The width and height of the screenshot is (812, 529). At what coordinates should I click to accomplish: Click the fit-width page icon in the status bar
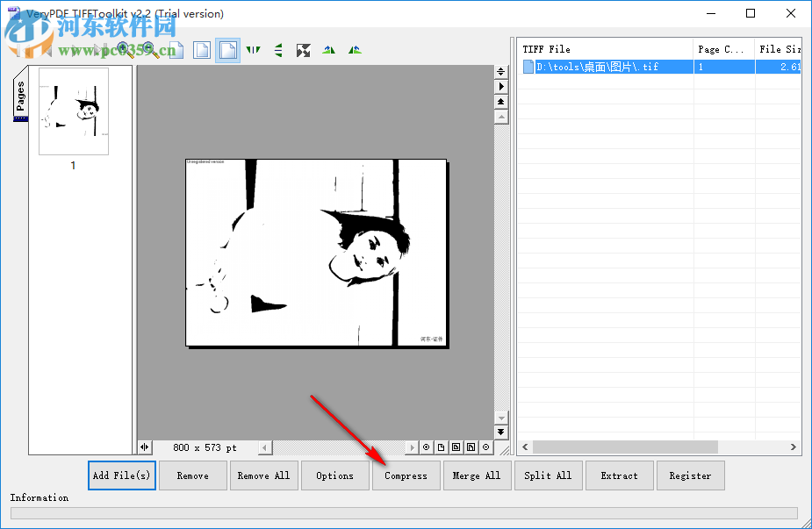click(456, 447)
